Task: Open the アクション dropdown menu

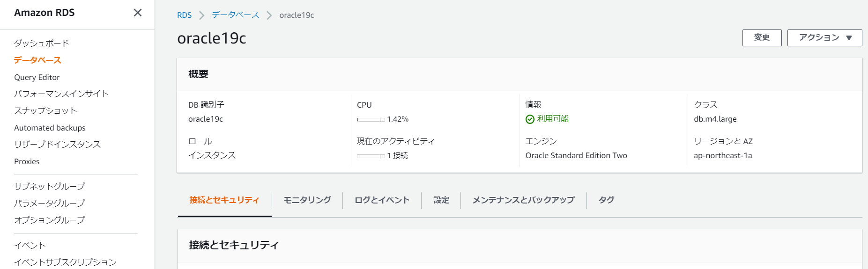Action: 824,38
